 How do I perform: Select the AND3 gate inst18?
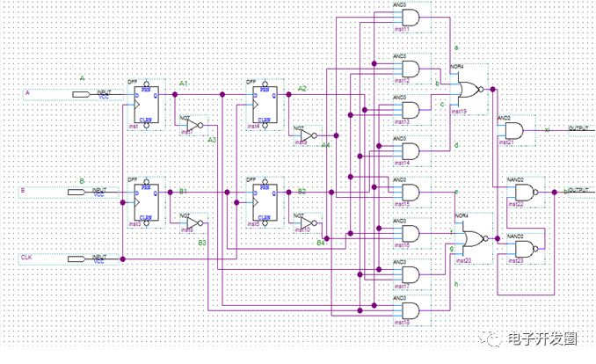[411, 310]
